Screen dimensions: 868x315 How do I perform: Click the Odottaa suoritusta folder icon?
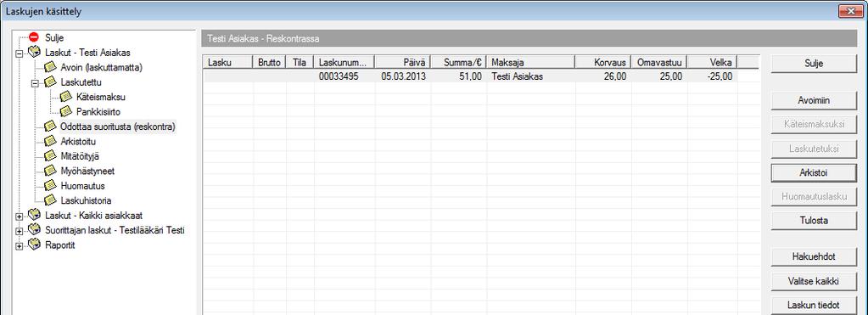pos(50,127)
